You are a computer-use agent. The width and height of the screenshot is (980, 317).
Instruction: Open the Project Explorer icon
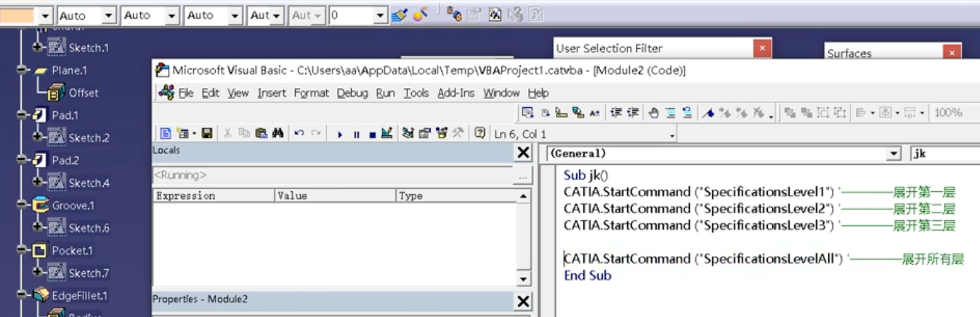(x=408, y=133)
